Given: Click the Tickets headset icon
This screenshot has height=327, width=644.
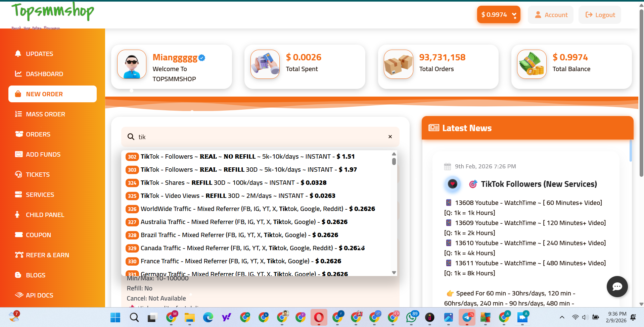Looking at the screenshot, I should (18, 174).
